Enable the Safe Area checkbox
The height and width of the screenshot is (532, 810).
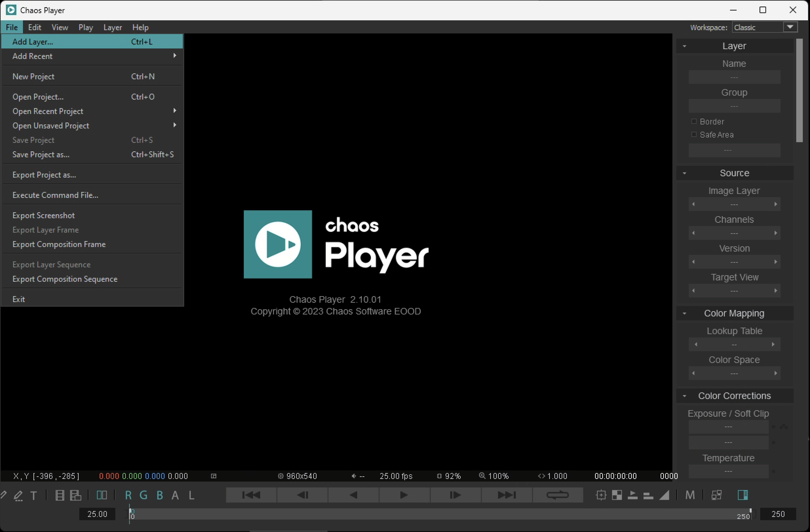tap(694, 135)
